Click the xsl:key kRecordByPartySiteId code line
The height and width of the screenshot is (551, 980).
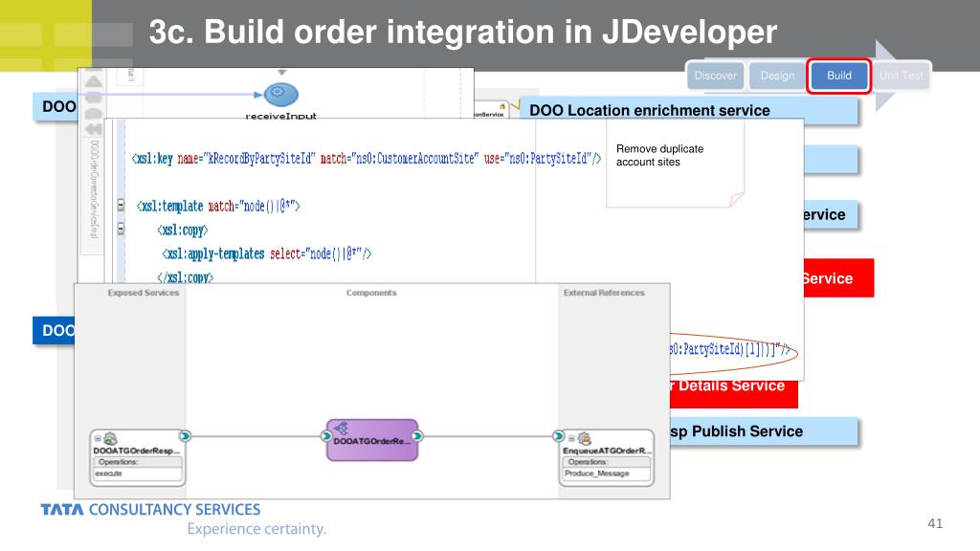(367, 159)
